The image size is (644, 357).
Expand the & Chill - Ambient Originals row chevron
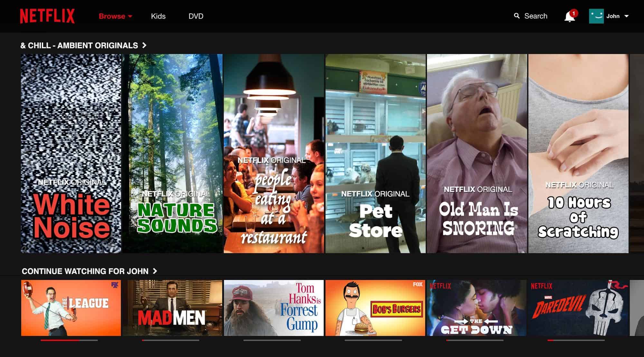point(144,45)
